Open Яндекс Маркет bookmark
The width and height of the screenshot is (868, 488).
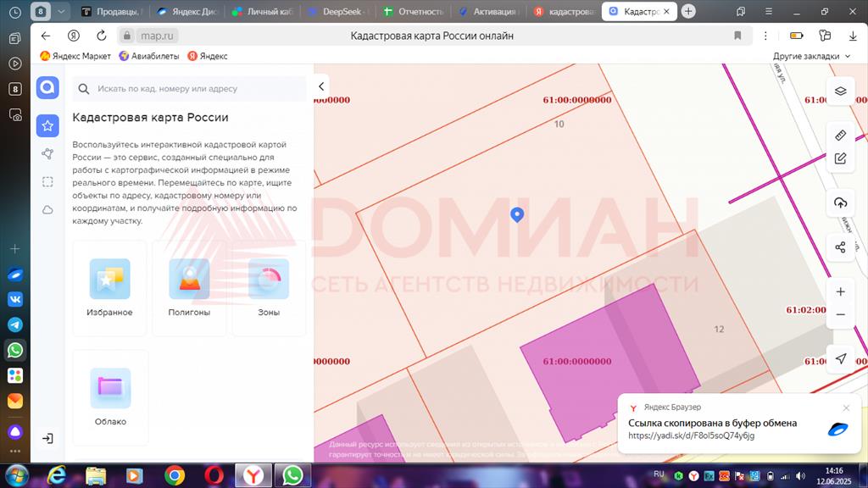(x=75, y=56)
